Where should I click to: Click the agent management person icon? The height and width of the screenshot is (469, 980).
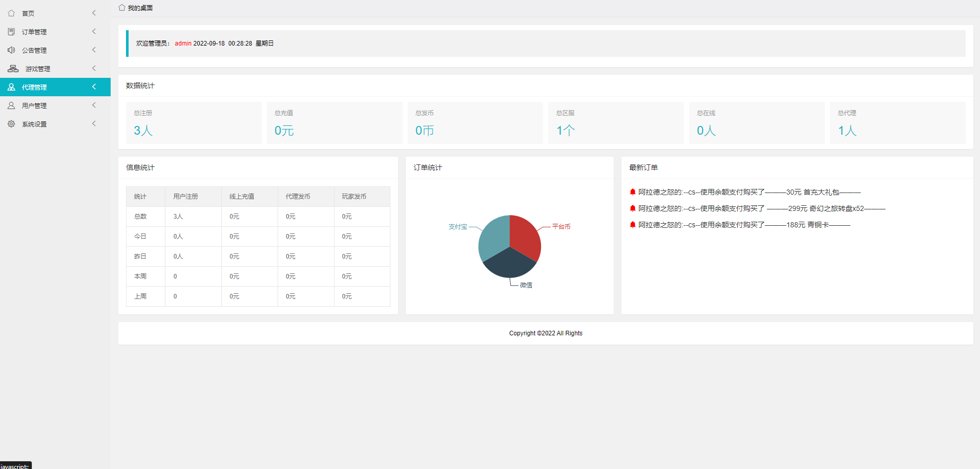11,87
